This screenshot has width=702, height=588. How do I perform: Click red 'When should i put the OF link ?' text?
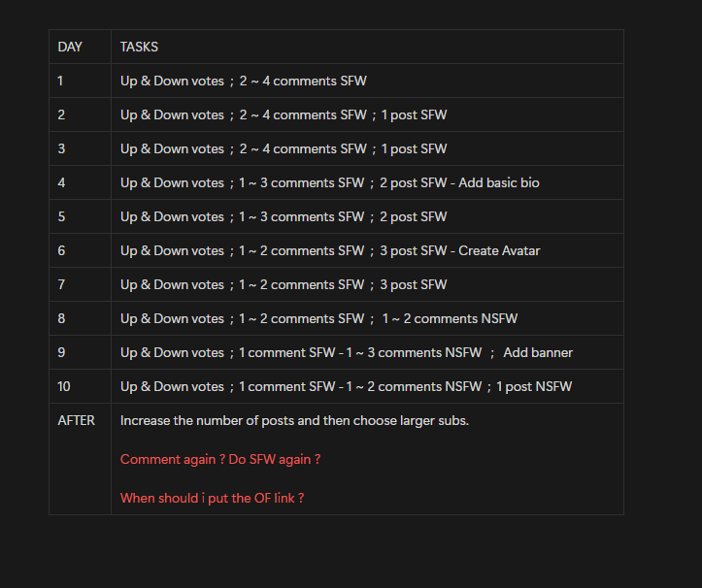(213, 499)
